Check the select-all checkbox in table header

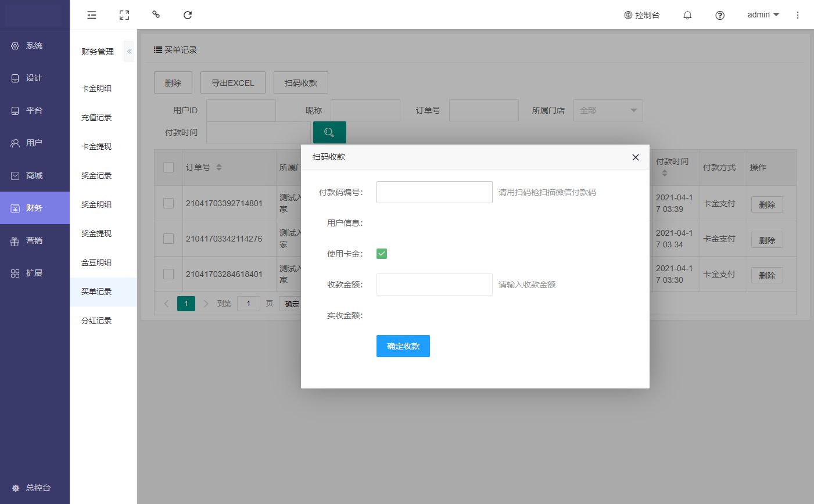pyautogui.click(x=168, y=167)
